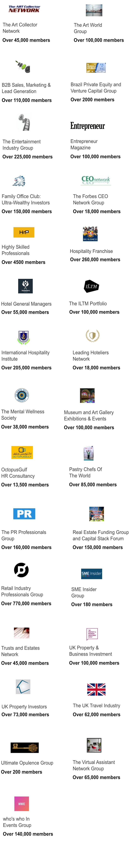Click the Entrepreneur magazine logo
This screenshot has width=133, height=868.
click(88, 126)
